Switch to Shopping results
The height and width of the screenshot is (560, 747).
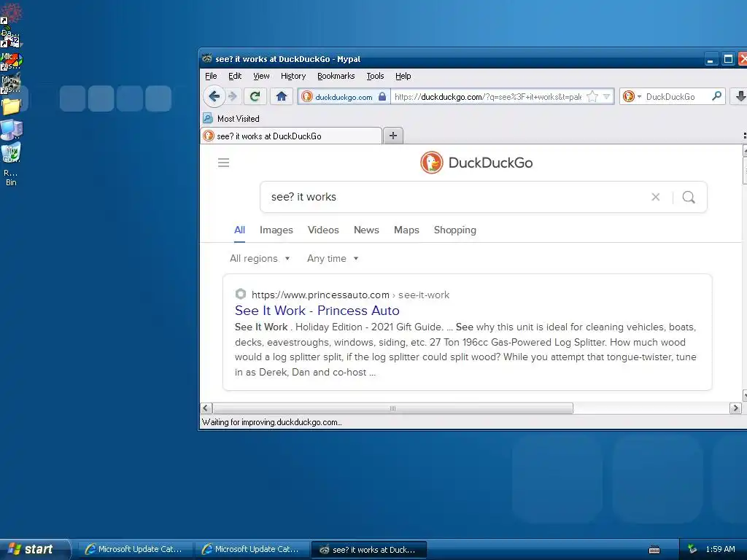(455, 230)
